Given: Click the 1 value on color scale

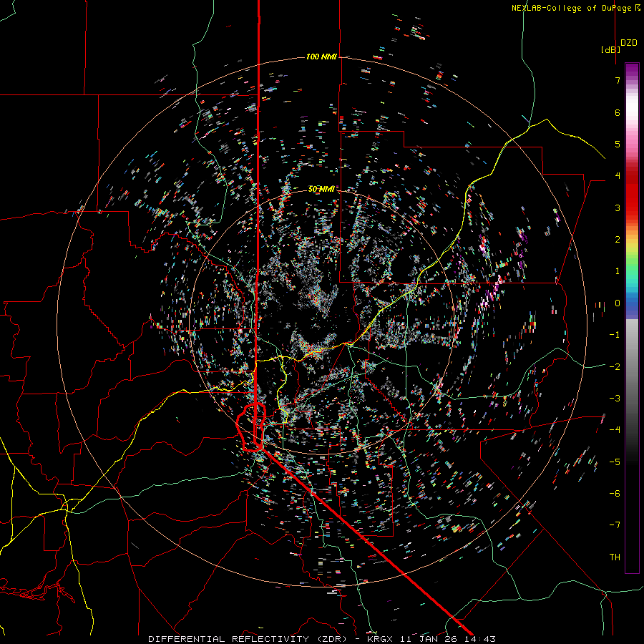Looking at the screenshot, I should (618, 271).
